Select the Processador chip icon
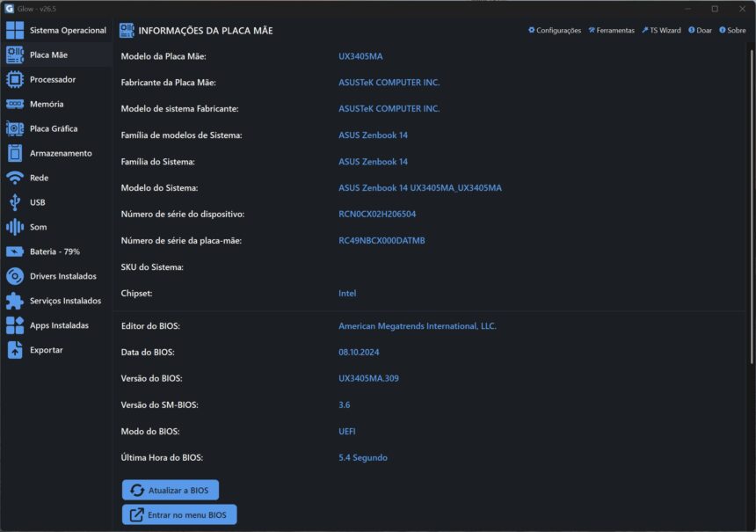 pos(15,79)
